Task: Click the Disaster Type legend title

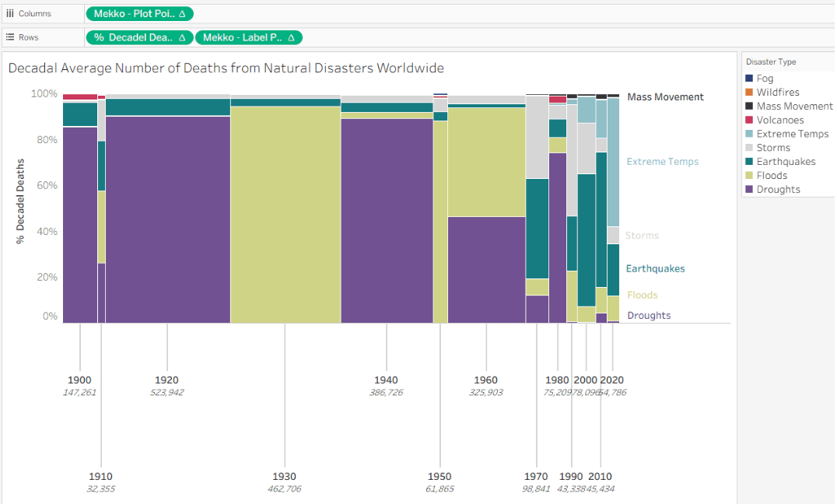Action: tap(771, 61)
